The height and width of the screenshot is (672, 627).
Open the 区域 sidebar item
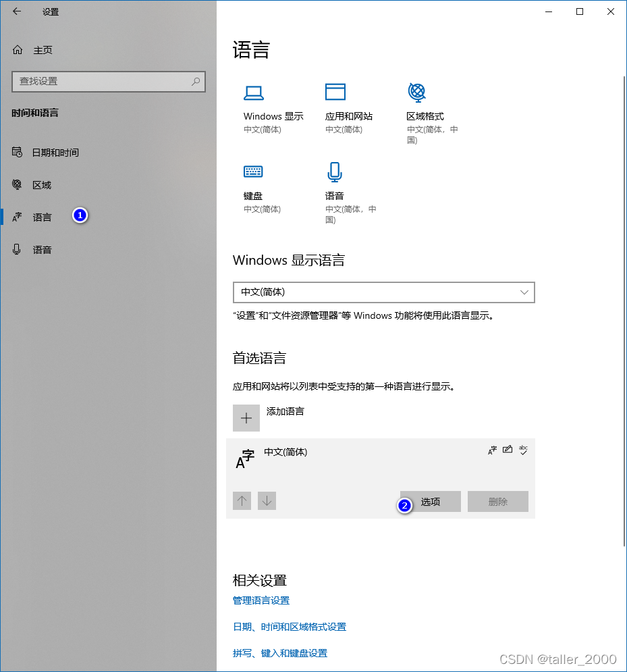[x=109, y=184]
